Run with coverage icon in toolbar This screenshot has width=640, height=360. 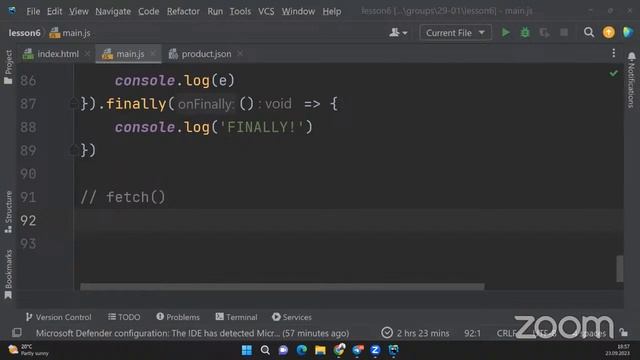pos(544,32)
